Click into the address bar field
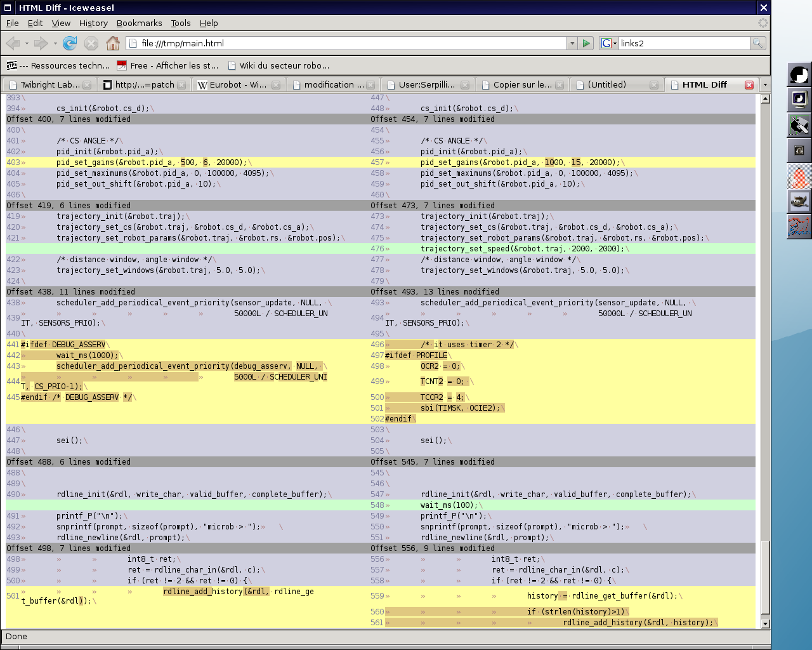Image resolution: width=812 pixels, height=650 pixels. [x=349, y=43]
